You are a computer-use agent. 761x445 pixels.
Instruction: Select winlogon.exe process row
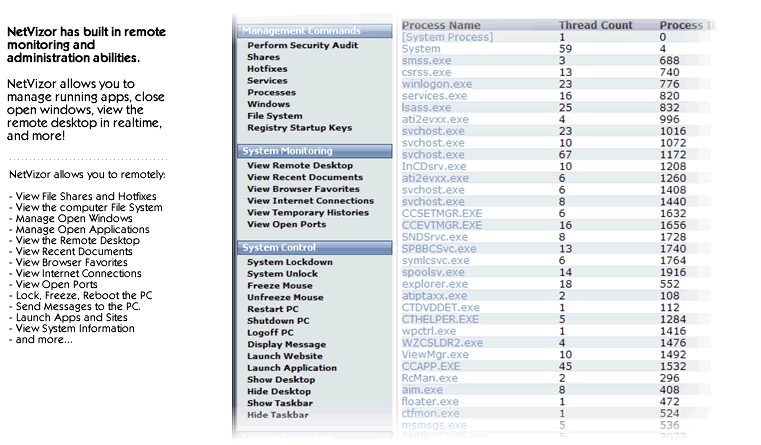click(436, 84)
